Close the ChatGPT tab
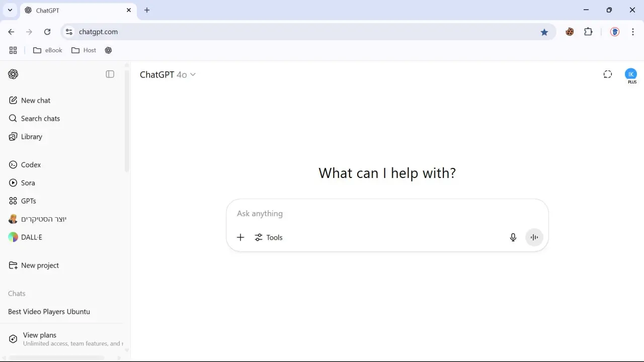The width and height of the screenshot is (644, 362). pyautogui.click(x=129, y=10)
